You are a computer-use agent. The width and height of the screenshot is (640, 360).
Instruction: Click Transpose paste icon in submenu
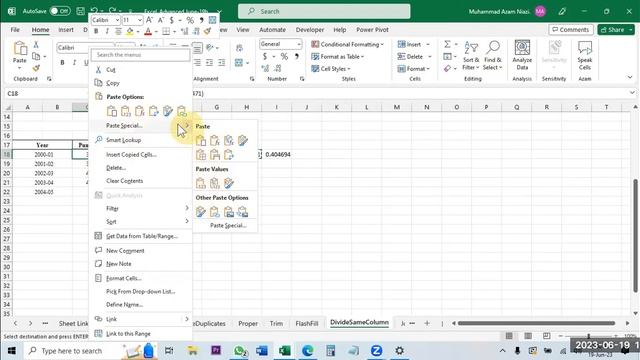pyautogui.click(x=229, y=155)
